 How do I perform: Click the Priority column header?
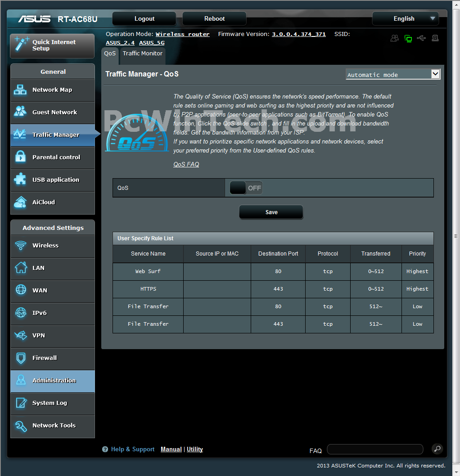click(418, 254)
